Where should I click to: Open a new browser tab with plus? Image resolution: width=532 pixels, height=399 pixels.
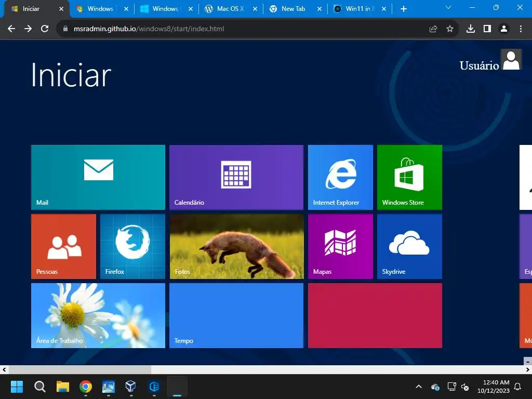(403, 9)
